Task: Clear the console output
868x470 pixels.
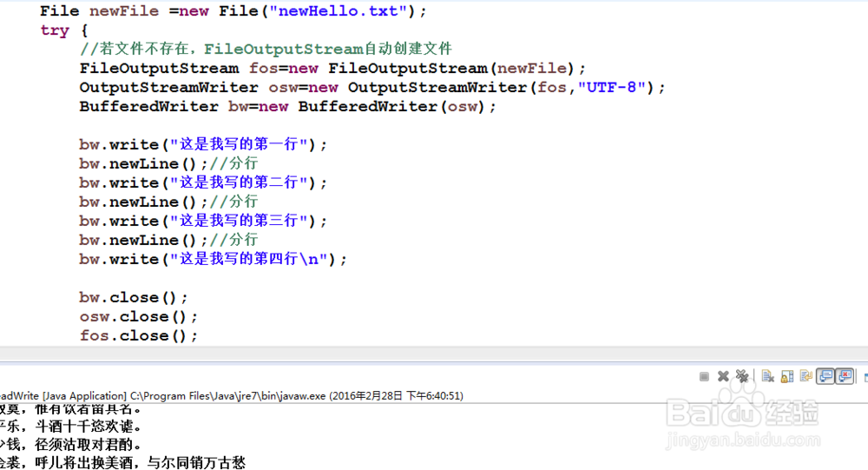Action: coord(768,377)
